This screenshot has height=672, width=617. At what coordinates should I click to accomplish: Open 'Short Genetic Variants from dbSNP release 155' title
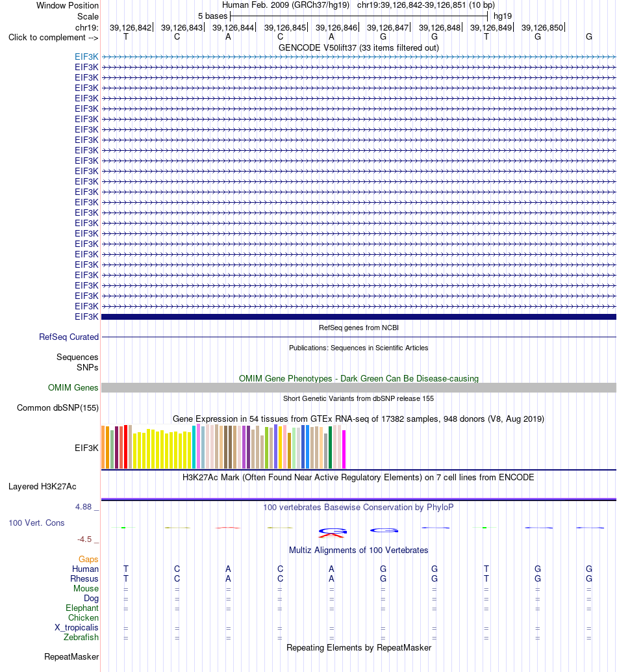359,398
